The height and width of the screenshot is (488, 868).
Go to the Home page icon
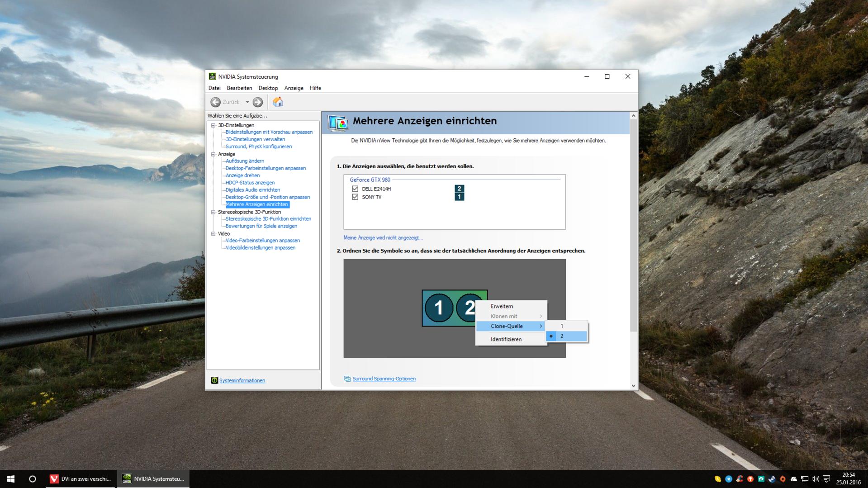278,102
